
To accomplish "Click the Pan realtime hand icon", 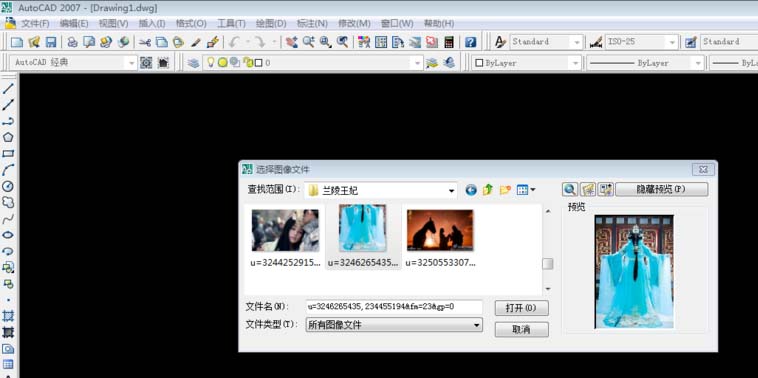I will click(292, 42).
